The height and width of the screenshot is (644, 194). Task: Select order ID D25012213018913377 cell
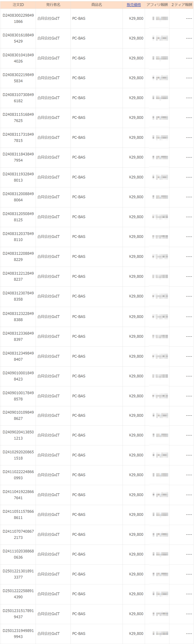pyautogui.click(x=18, y=574)
